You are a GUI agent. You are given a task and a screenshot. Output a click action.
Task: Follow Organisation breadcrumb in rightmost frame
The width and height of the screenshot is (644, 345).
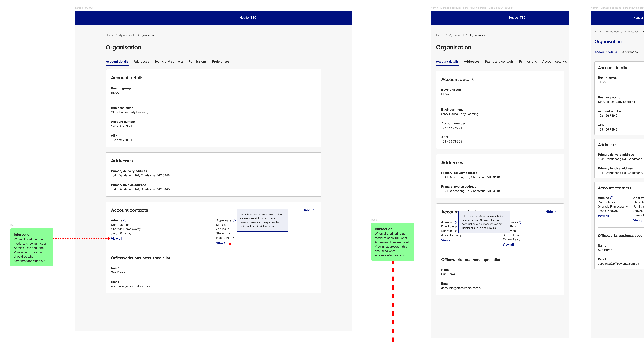pyautogui.click(x=631, y=32)
